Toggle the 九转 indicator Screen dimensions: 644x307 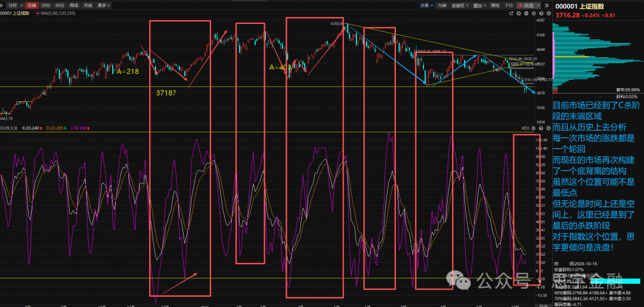pyautogui.click(x=442, y=5)
